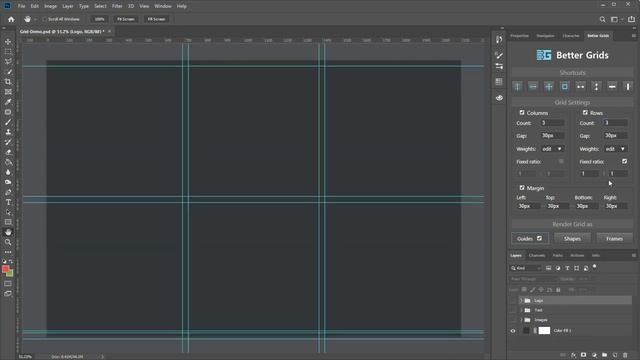640x360 pixels.
Task: Expand the Text layer group
Action: click(x=521, y=310)
